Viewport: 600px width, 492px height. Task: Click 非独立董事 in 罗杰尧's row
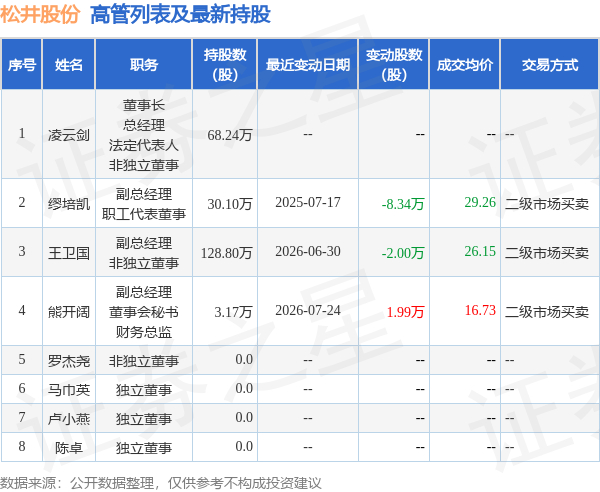(x=143, y=360)
